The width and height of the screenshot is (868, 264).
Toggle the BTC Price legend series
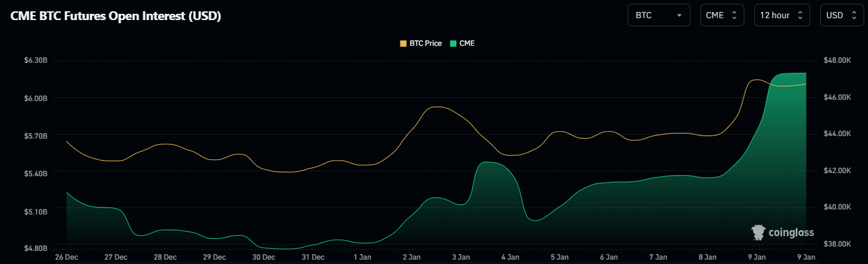pyautogui.click(x=421, y=43)
